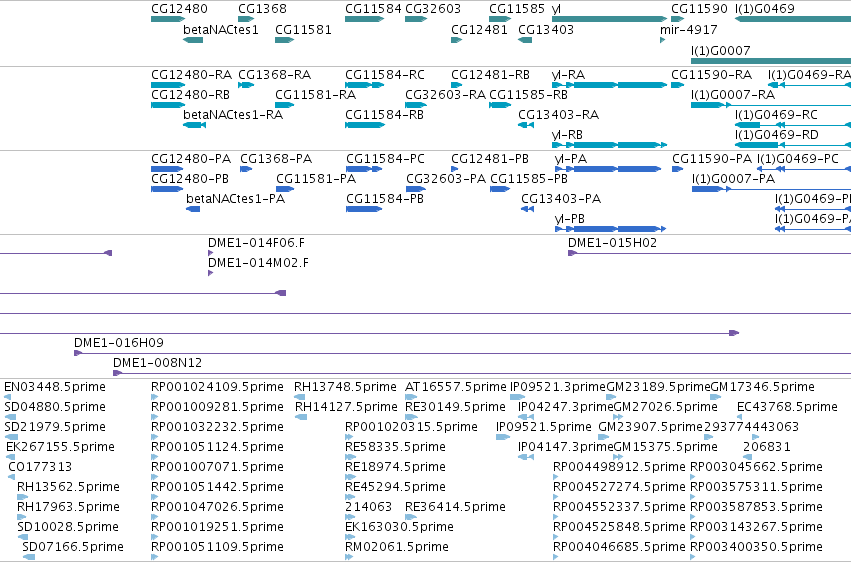Select transcript l(1)G0469-RD

pyautogui.click(x=793, y=145)
